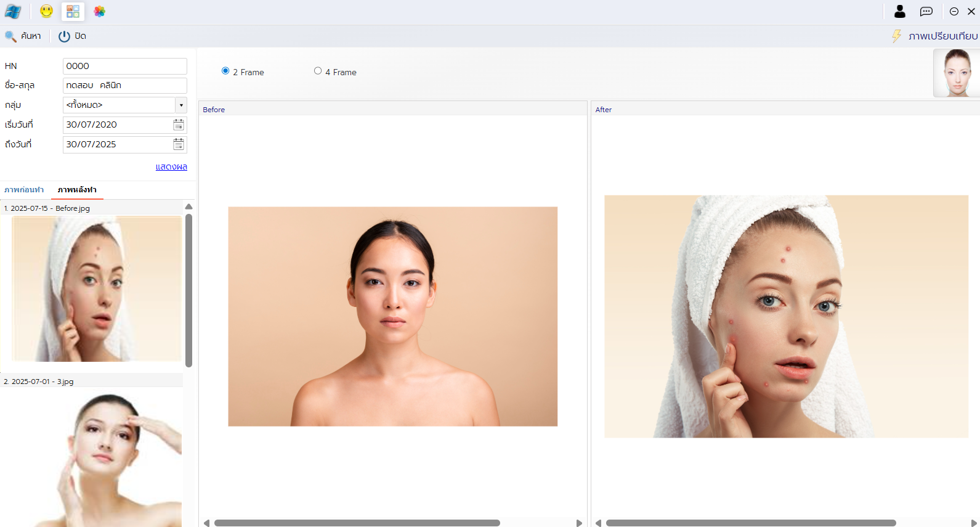Open calendar picker for start date
Viewport: 980px width, 527px height.
(x=179, y=125)
